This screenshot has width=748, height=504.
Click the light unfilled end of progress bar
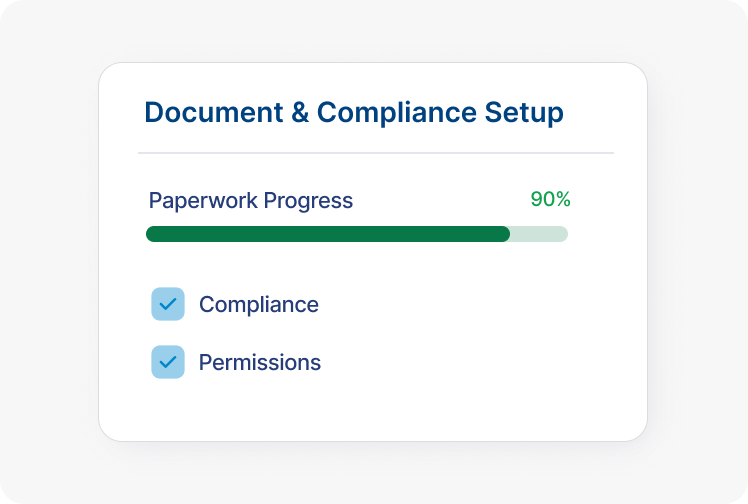click(x=540, y=234)
